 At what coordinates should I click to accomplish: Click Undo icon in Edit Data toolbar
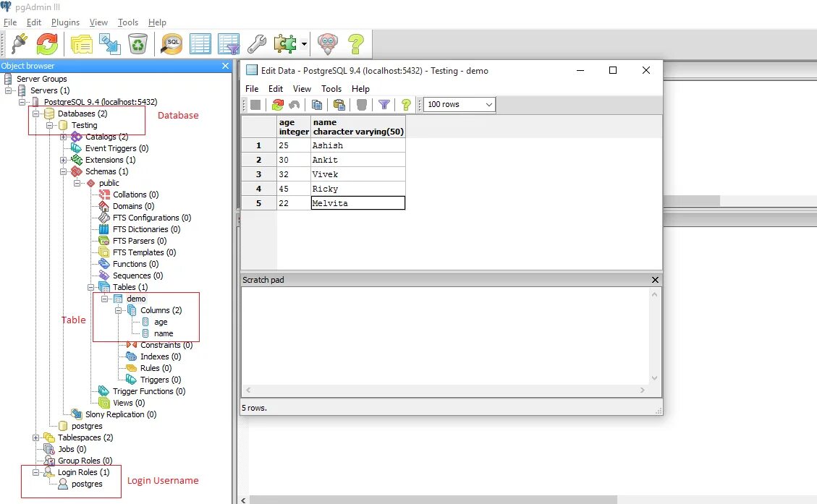[x=295, y=105]
